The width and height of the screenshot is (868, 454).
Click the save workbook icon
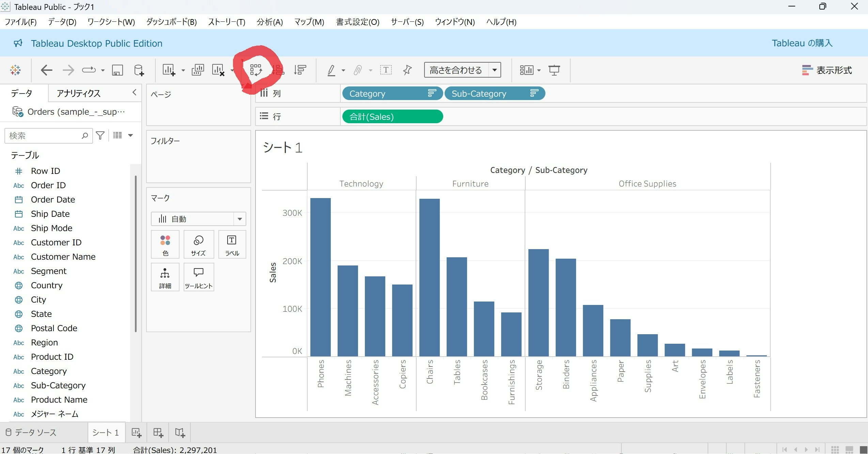[117, 70]
